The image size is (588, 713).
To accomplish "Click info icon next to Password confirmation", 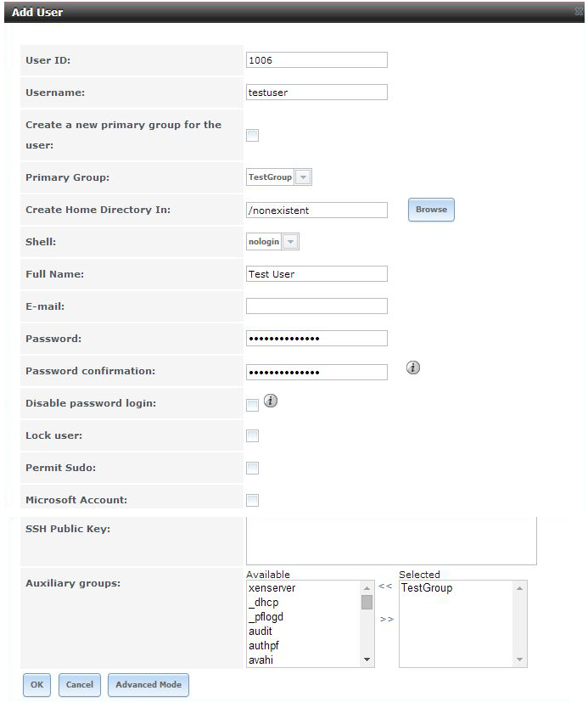I will click(413, 368).
